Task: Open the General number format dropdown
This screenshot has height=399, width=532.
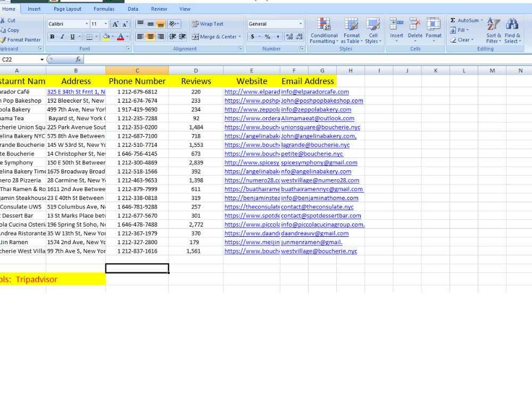Action: coord(301,23)
